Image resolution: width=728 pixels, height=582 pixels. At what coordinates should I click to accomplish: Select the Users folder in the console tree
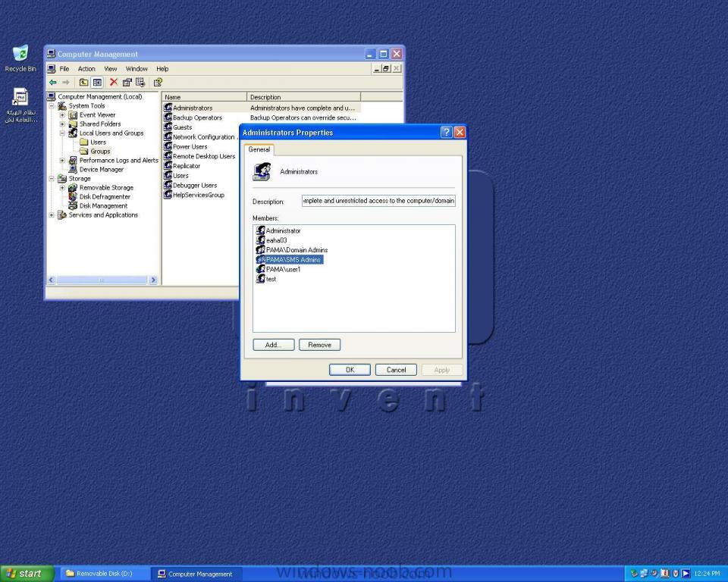(98, 142)
